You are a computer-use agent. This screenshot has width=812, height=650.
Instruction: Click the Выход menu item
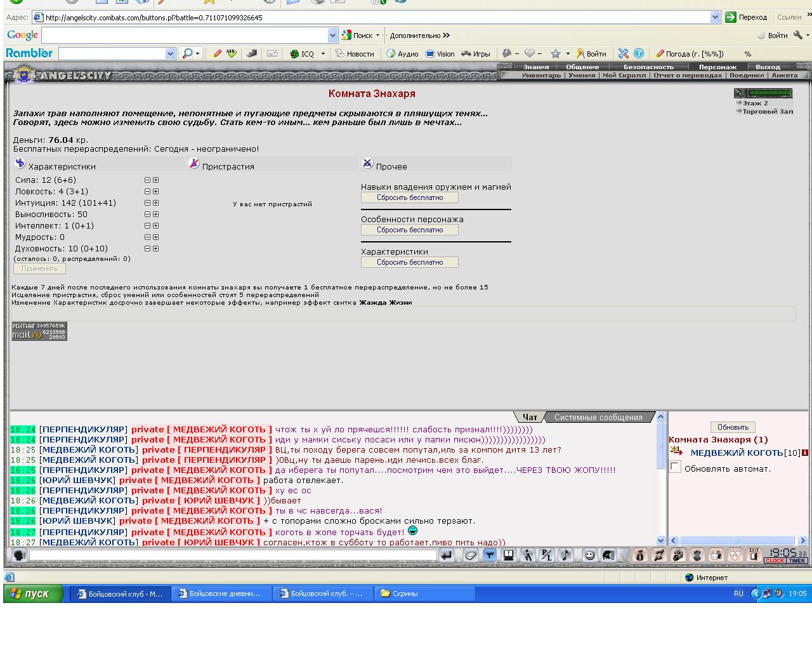point(768,67)
